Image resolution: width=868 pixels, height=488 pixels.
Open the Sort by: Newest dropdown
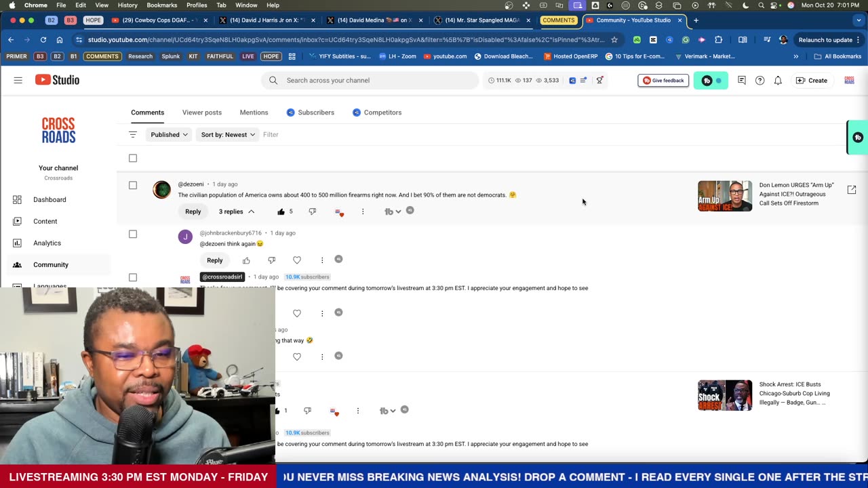(x=228, y=134)
